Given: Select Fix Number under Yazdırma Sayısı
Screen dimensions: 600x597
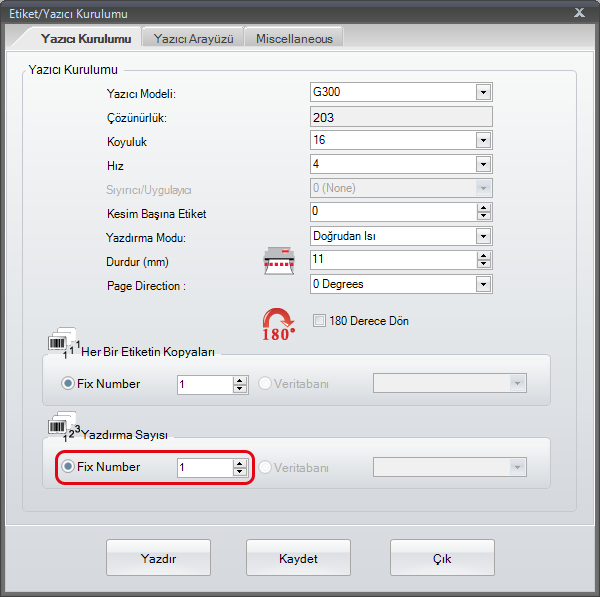Looking at the screenshot, I should (x=69, y=466).
